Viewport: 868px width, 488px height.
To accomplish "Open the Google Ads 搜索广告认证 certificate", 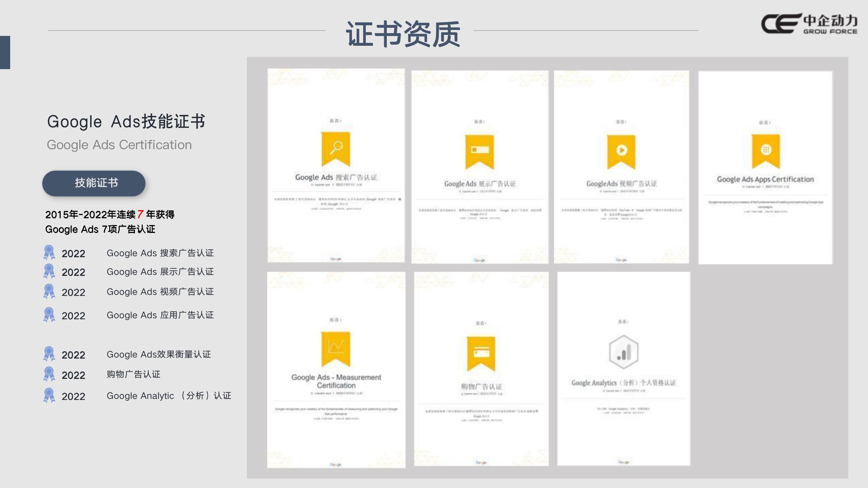I will coord(336,165).
